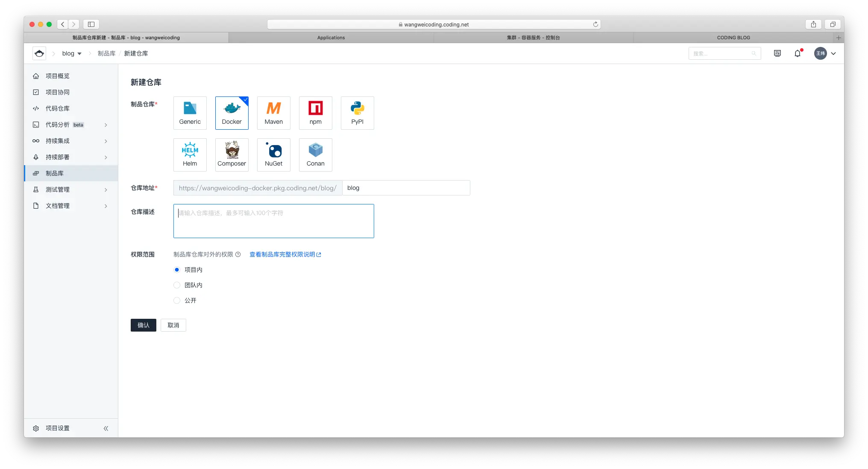Switch to the Applications browser tab
Viewport: 868px width, 469px height.
click(x=331, y=38)
